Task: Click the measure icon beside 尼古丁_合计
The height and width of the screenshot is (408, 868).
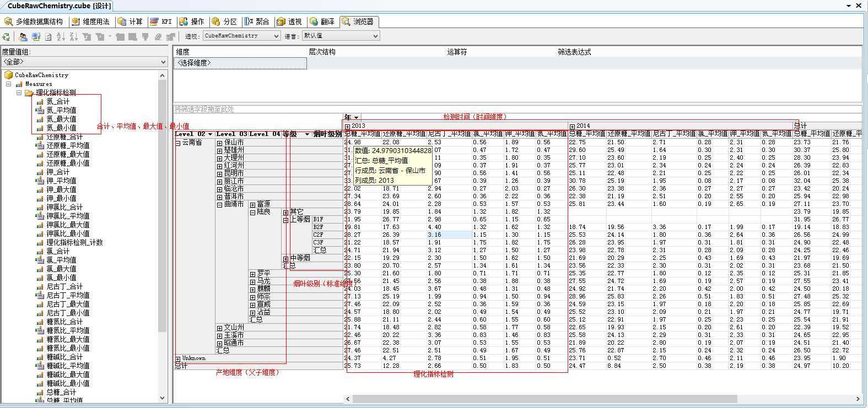Action: coord(40,286)
